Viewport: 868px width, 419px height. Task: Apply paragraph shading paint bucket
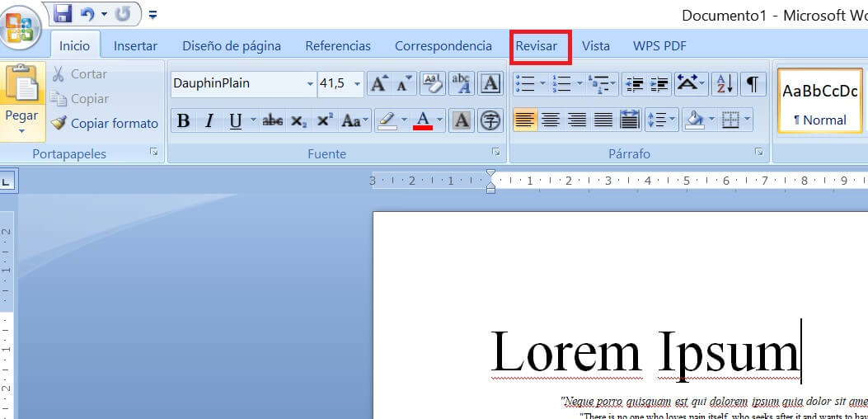[x=693, y=119]
